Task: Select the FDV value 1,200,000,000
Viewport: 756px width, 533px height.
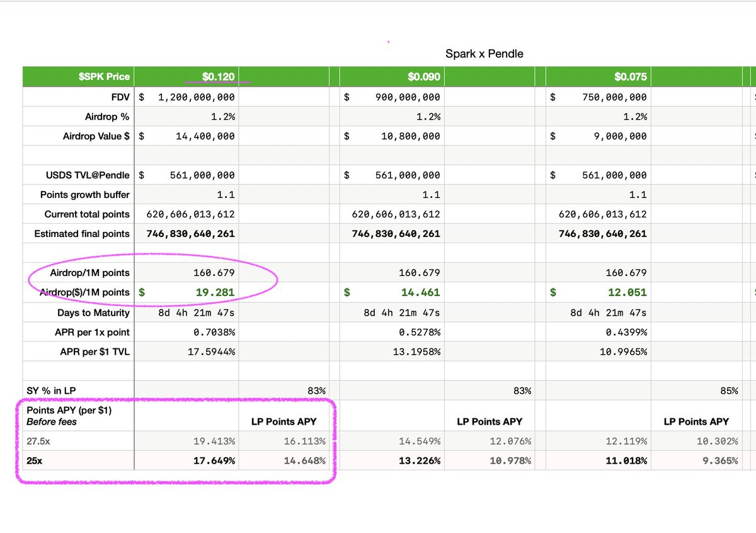Action: click(x=186, y=97)
